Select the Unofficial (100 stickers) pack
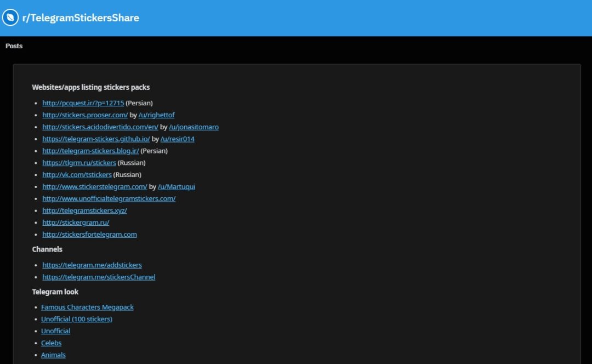The image size is (592, 364). point(77,319)
